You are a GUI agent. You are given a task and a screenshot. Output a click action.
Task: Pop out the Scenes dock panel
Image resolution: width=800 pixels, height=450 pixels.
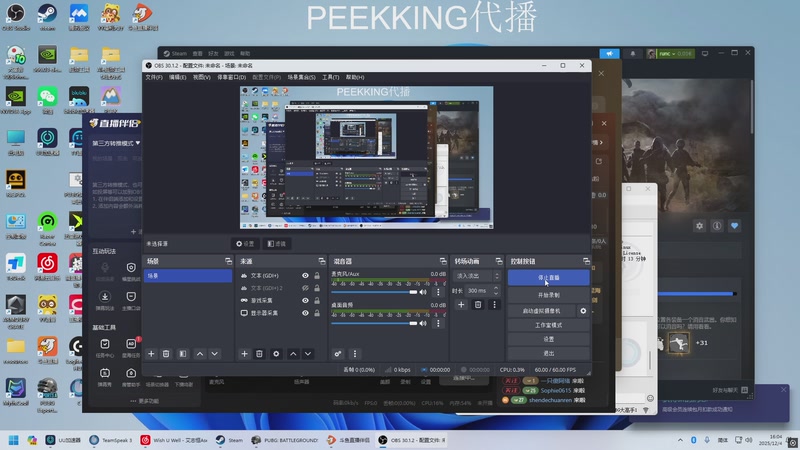(228, 261)
